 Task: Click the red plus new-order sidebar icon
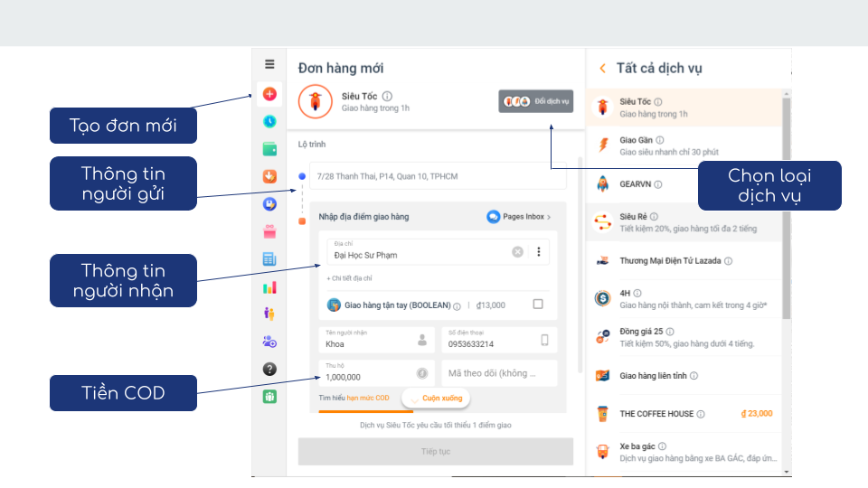pyautogui.click(x=269, y=94)
